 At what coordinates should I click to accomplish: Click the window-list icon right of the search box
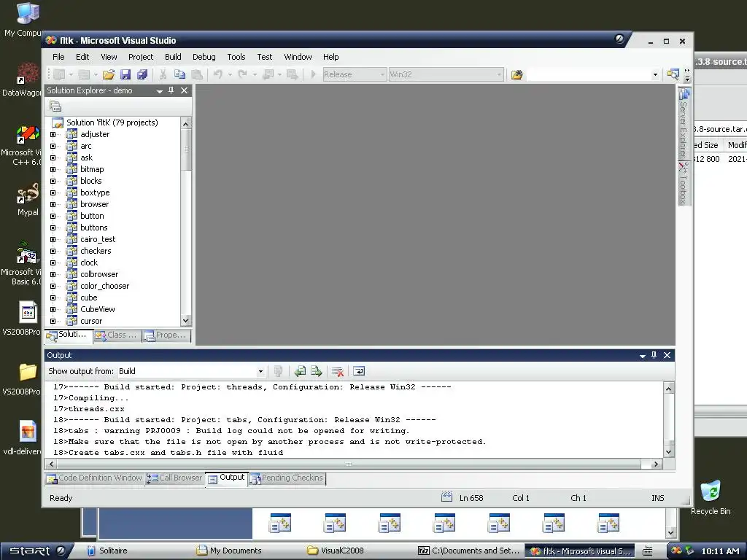673,74
